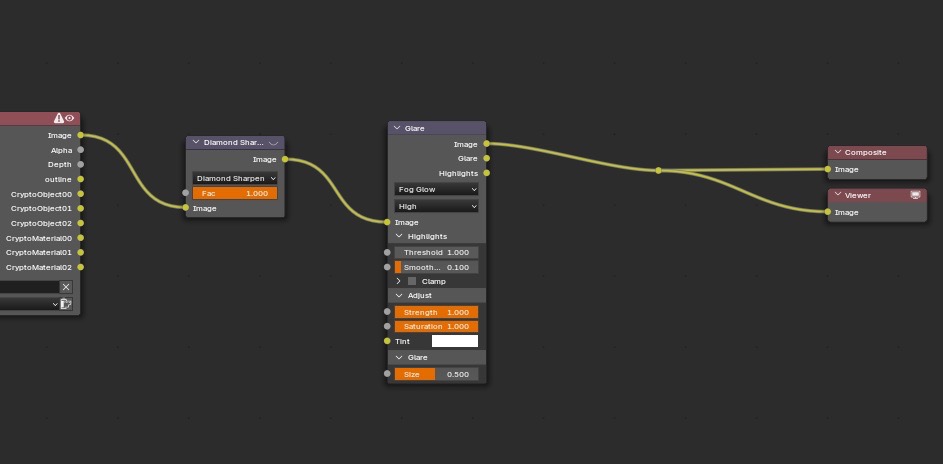Click the CryptoMaterial00 output socket
This screenshot has height=464, width=943.
(x=81, y=238)
